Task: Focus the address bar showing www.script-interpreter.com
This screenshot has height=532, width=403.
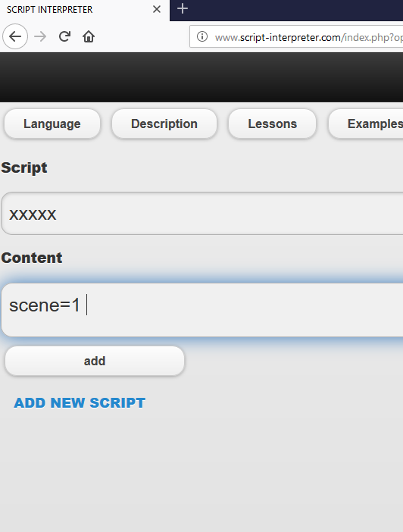Action: (x=297, y=36)
